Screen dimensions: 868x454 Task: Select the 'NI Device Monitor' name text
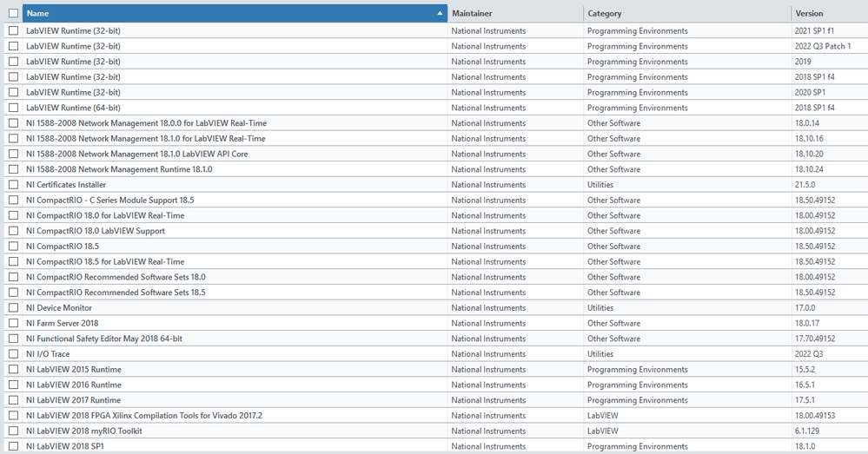pos(59,308)
